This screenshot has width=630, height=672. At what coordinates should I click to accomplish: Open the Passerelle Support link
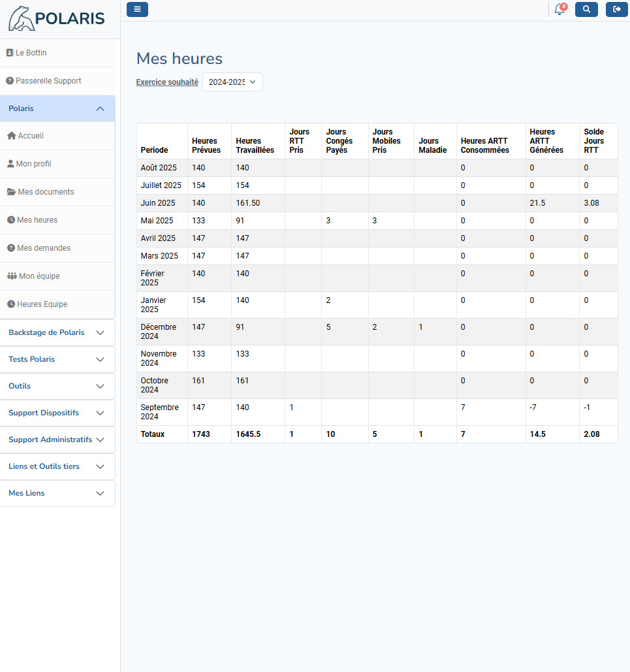48,81
